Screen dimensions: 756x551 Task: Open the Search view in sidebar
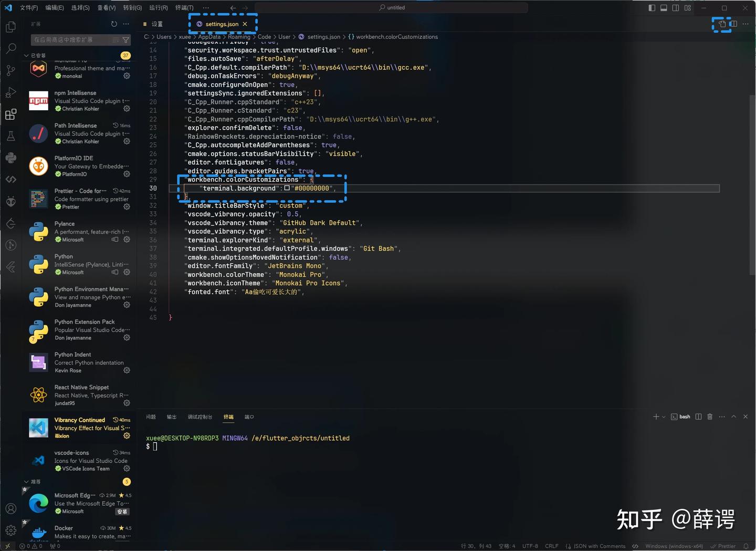tap(10, 48)
